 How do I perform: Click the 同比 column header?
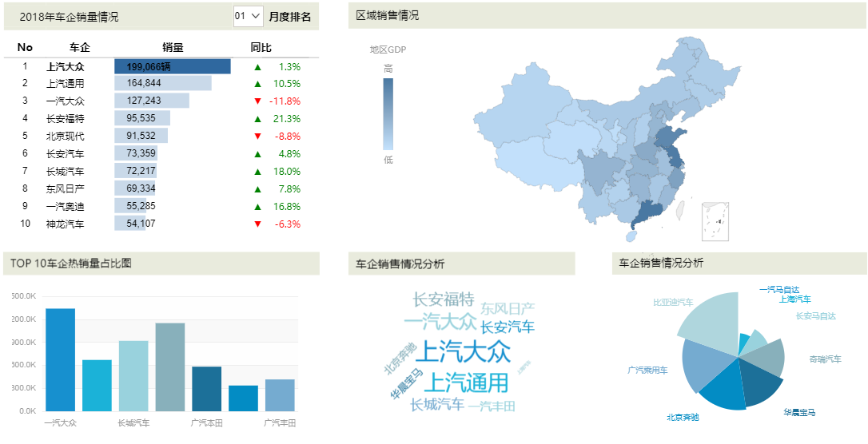pyautogui.click(x=261, y=48)
